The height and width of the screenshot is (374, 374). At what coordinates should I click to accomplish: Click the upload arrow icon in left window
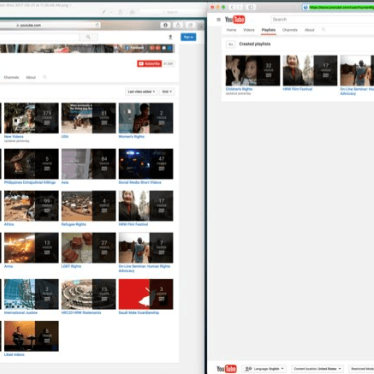click(x=170, y=37)
